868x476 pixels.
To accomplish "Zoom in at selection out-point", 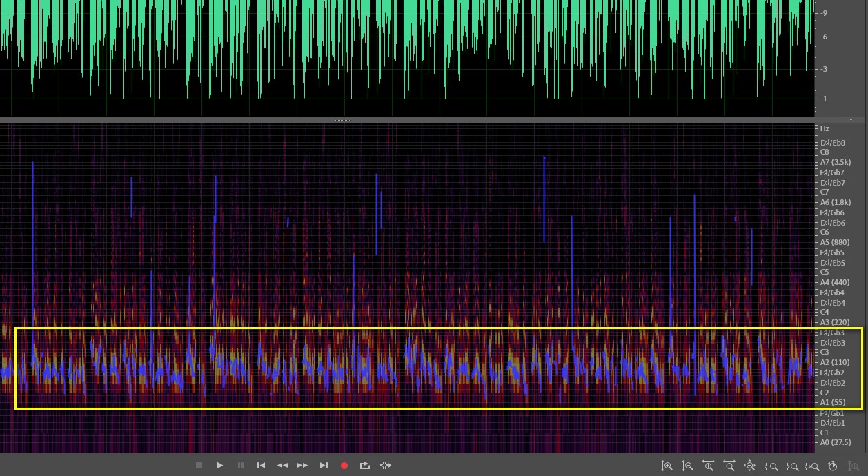I will (792, 466).
